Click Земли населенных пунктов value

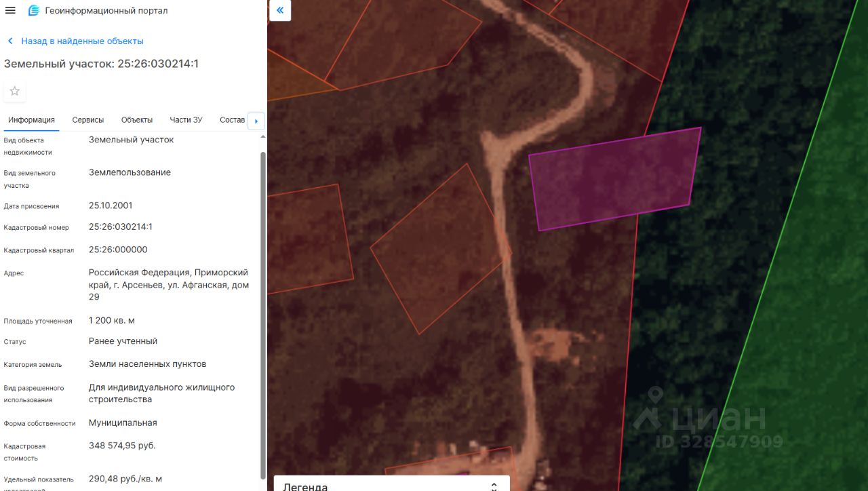[x=148, y=364]
